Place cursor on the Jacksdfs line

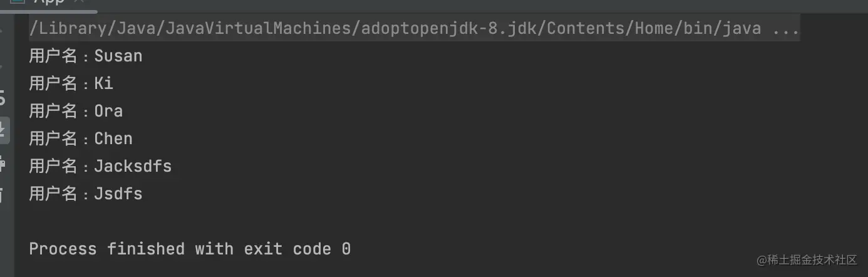click(100, 166)
